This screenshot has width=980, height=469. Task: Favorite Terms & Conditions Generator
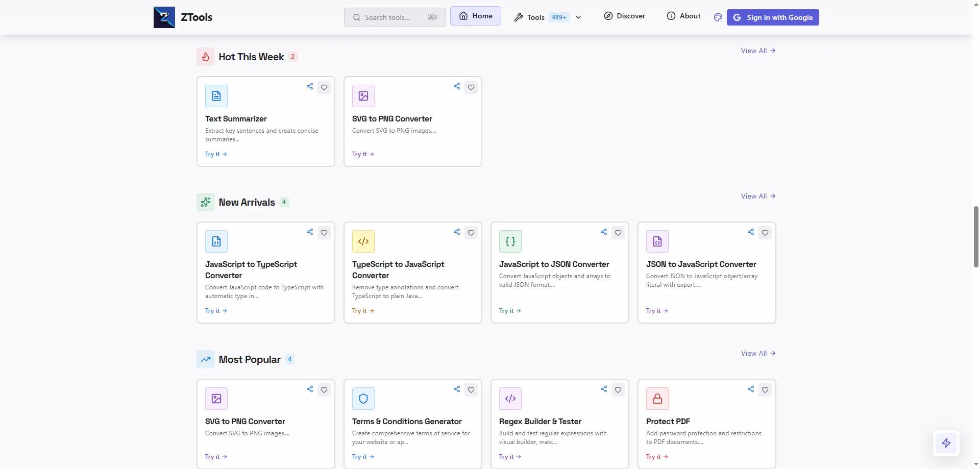click(x=471, y=390)
